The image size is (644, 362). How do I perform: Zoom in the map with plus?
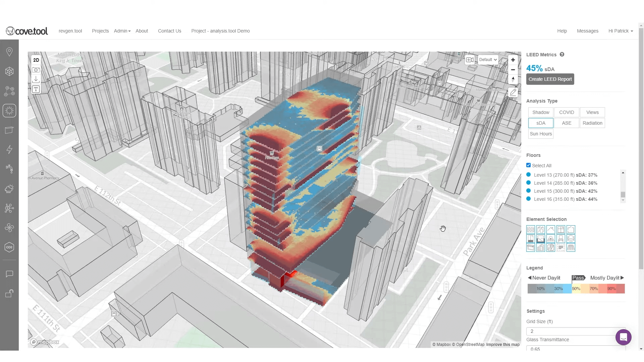click(513, 60)
